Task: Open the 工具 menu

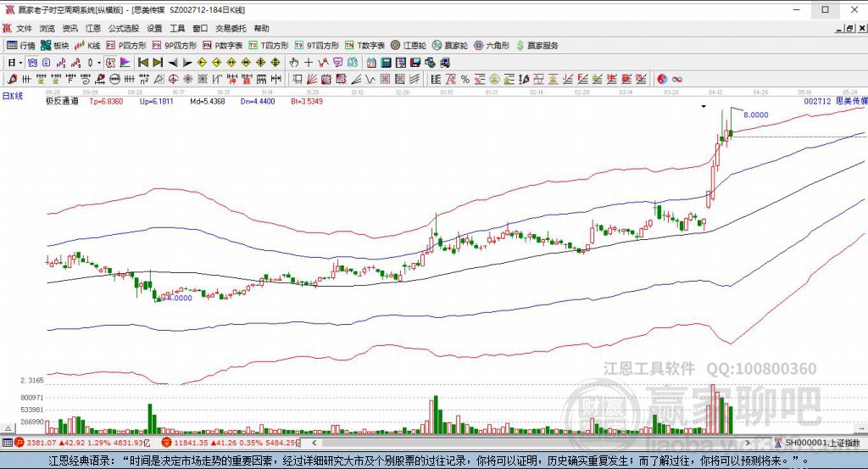Action: click(177, 28)
